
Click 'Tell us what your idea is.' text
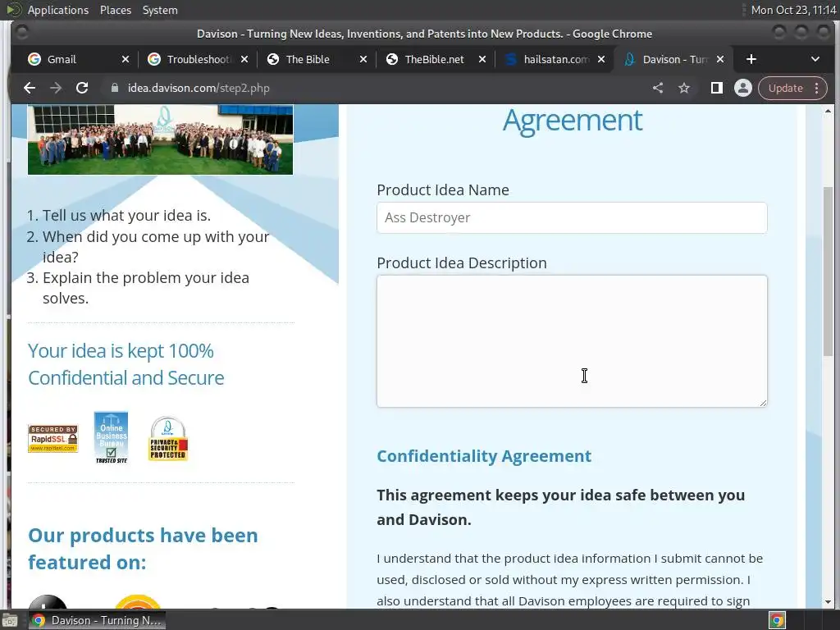pyautogui.click(x=126, y=216)
